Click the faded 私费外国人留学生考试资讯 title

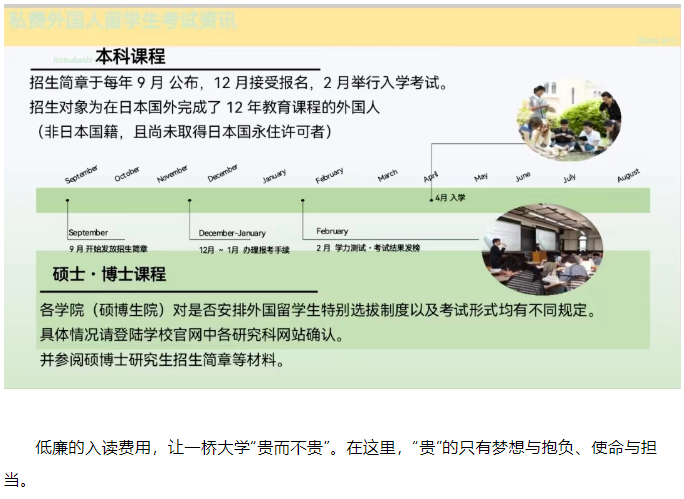point(123,20)
